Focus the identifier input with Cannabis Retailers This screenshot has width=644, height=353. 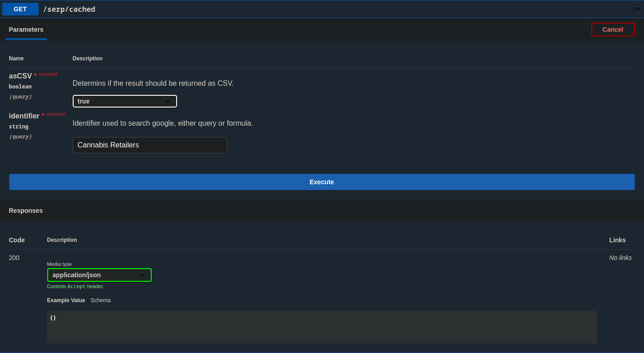click(149, 145)
